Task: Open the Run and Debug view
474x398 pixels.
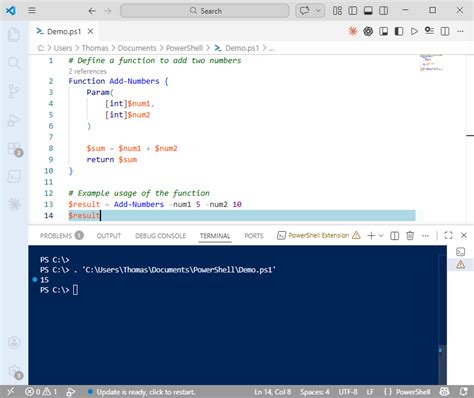Action: pyautogui.click(x=14, y=120)
